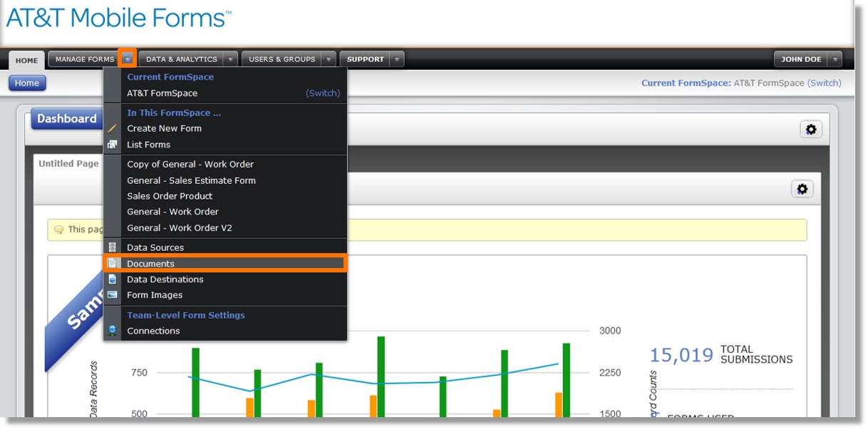This screenshot has height=430, width=868.
Task: Open the Support menu
Action: point(365,59)
